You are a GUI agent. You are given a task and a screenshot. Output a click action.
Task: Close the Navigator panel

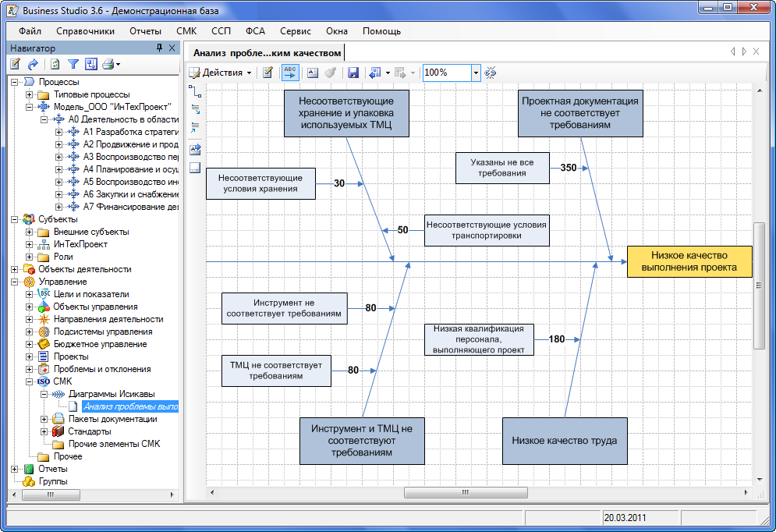[172, 48]
